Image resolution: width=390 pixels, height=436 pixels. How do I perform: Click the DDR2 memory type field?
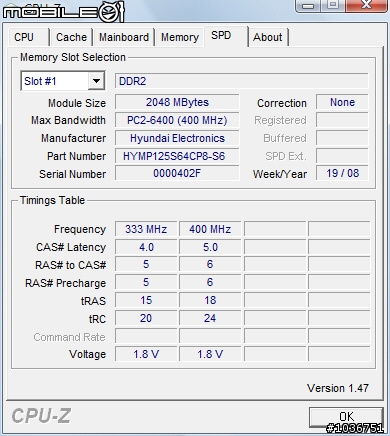pyautogui.click(x=242, y=81)
